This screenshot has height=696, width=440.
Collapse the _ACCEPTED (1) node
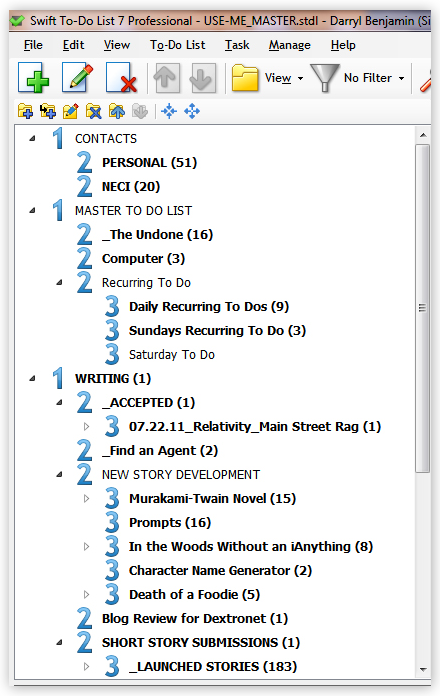click(x=59, y=402)
